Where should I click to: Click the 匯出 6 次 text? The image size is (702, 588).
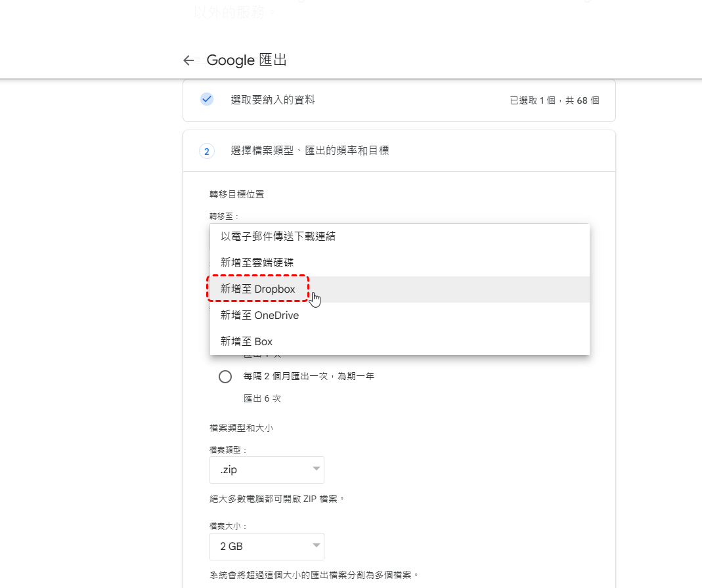(263, 398)
